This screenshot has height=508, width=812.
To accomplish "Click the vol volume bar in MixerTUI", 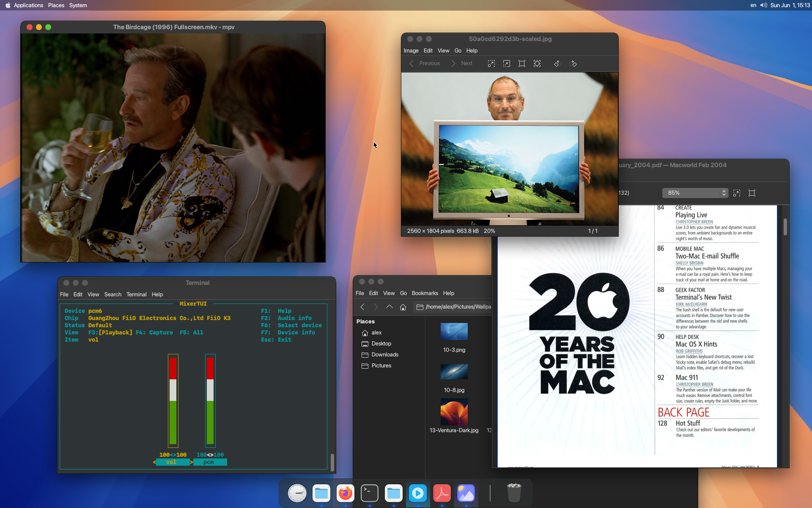I will pyautogui.click(x=173, y=400).
